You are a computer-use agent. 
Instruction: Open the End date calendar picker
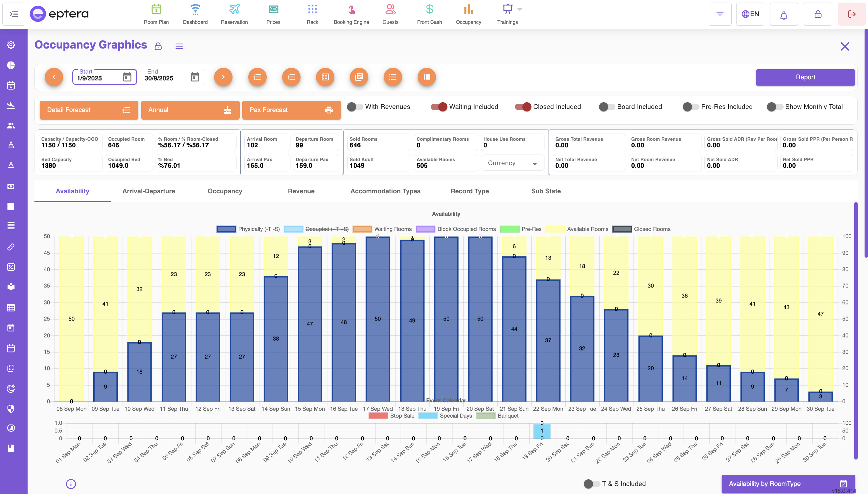195,77
